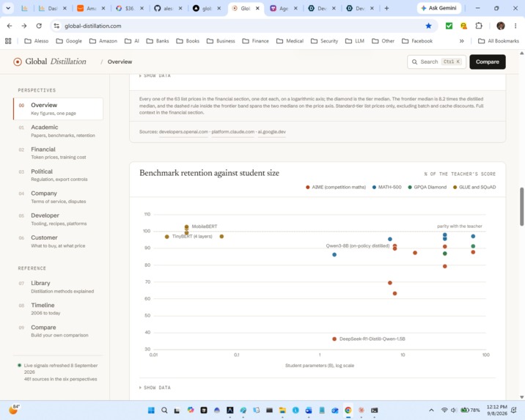Show more bookmarks with the double chevron
This screenshot has height=420, width=525.
point(462,41)
